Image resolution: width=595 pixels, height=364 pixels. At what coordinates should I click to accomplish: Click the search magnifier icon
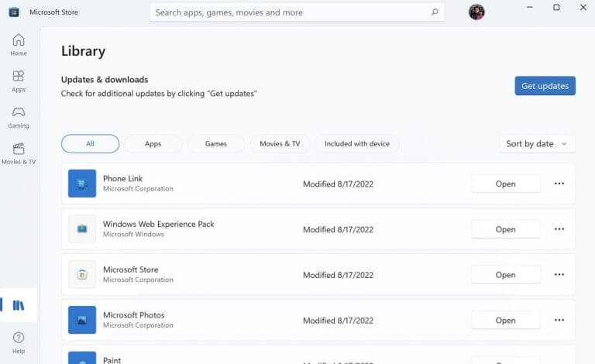tap(435, 12)
